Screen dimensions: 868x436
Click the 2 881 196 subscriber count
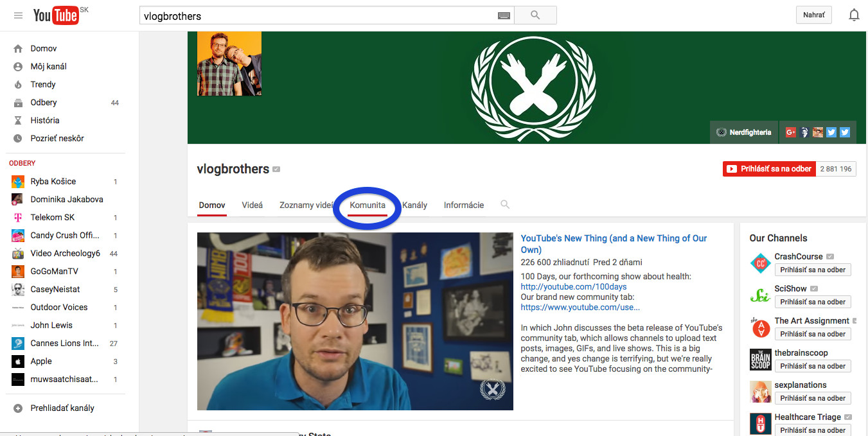836,169
